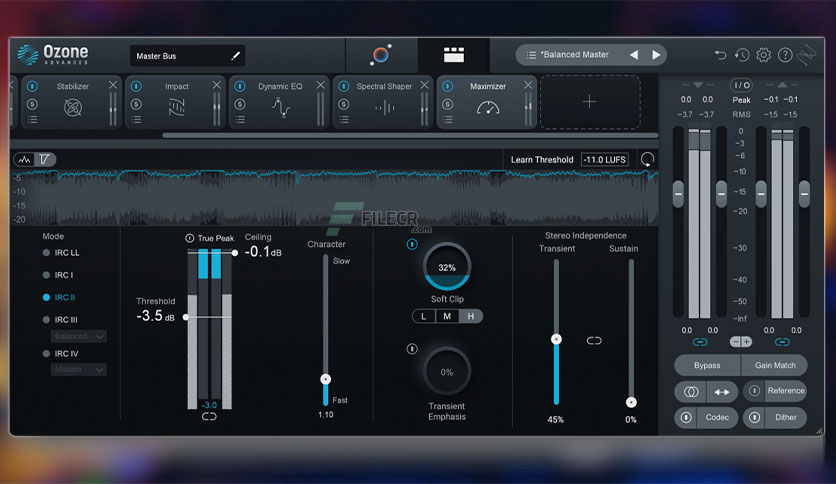Select Soft Clip L mode
This screenshot has width=836, height=484.
[424, 316]
